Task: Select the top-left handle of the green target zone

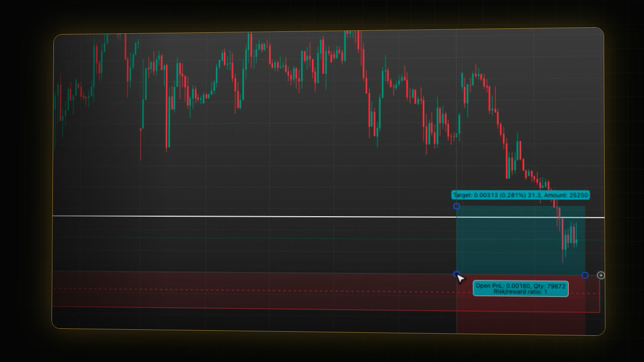Action: click(x=456, y=206)
